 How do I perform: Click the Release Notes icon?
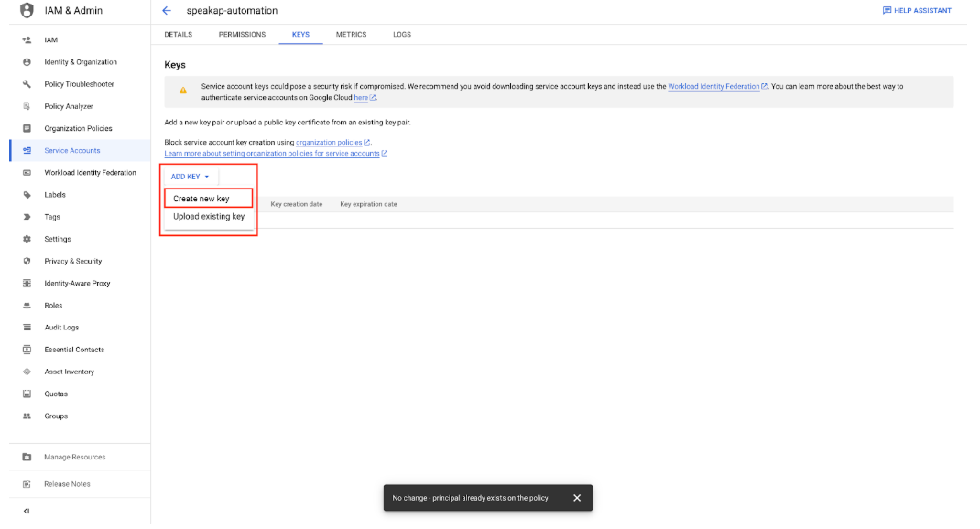(x=27, y=484)
